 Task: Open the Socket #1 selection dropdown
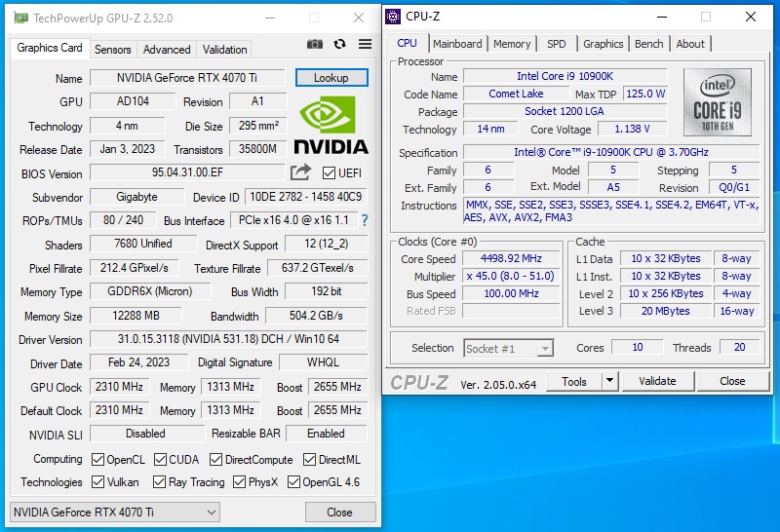pos(508,348)
